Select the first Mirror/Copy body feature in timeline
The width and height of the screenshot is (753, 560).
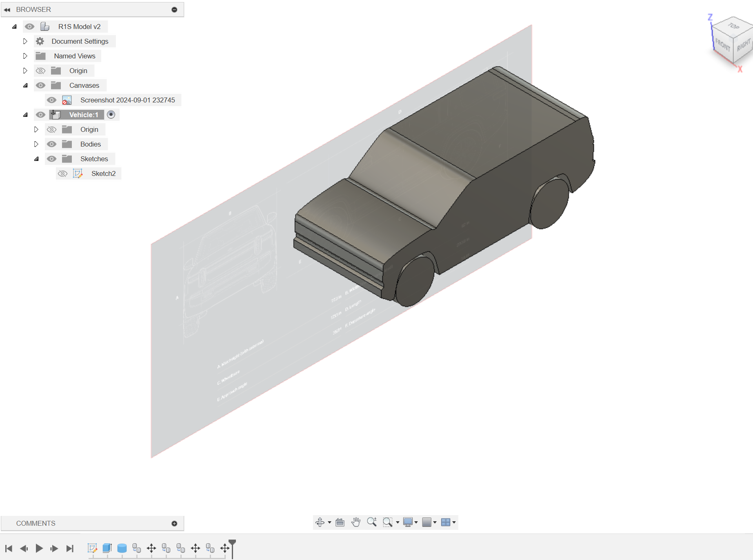pos(137,548)
